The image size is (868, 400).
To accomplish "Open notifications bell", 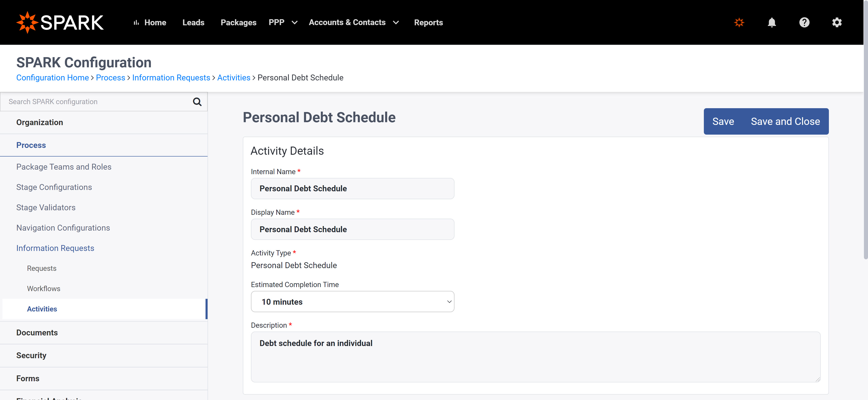I will tap(772, 23).
